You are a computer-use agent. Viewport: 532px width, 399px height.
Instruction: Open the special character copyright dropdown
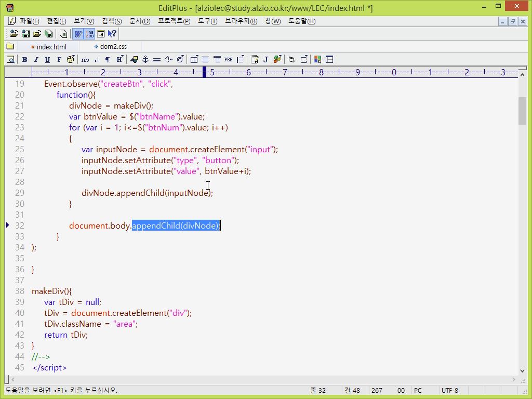point(180,60)
